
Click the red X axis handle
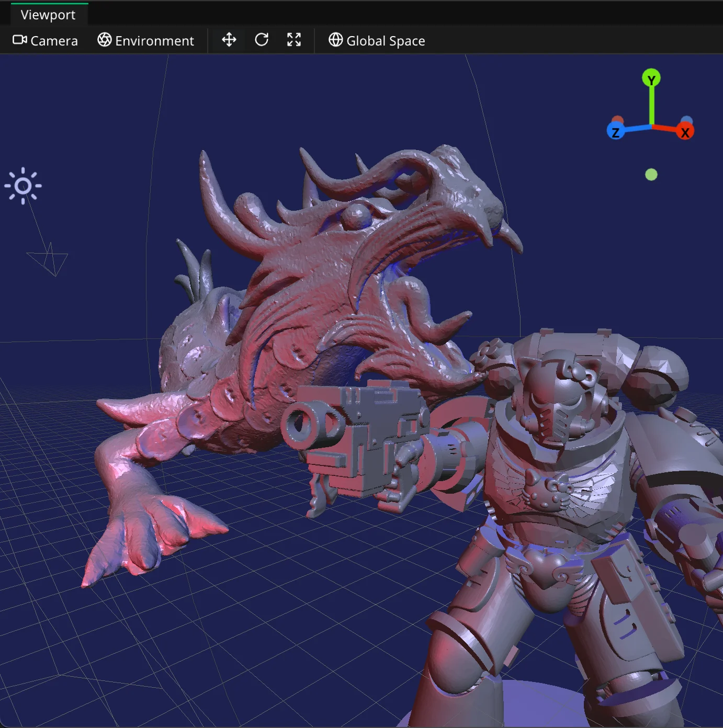(x=685, y=132)
